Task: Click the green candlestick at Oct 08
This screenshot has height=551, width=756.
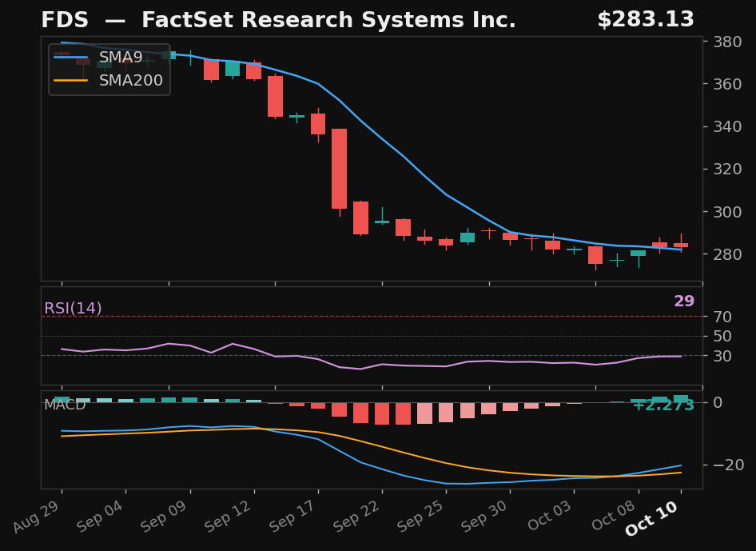Action: tap(639, 253)
